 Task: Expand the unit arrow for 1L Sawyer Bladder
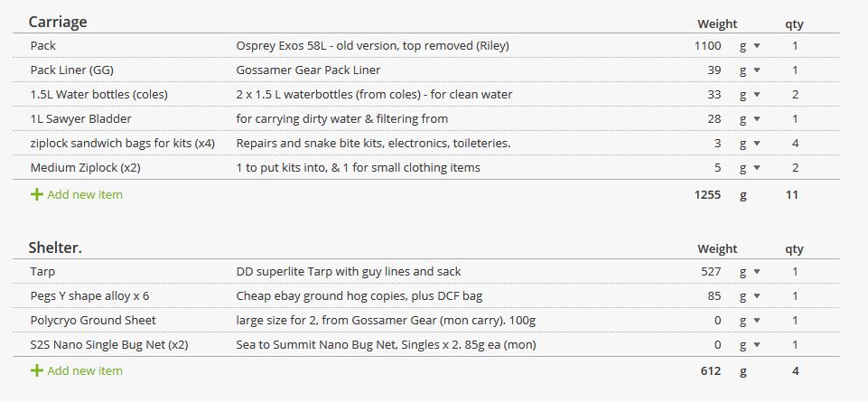[750, 118]
